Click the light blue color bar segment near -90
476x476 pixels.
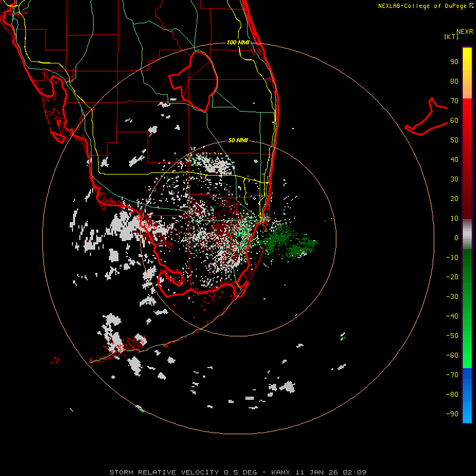point(467,414)
